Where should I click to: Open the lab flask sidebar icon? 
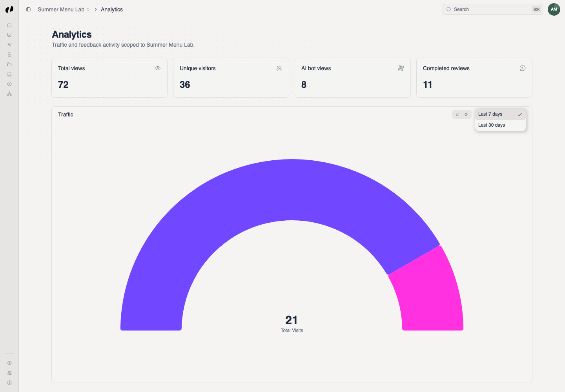coord(9,54)
